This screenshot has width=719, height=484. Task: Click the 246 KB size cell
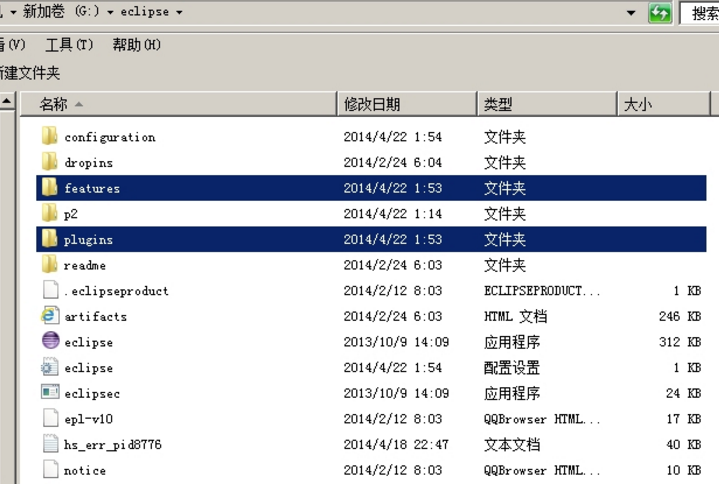pos(680,316)
